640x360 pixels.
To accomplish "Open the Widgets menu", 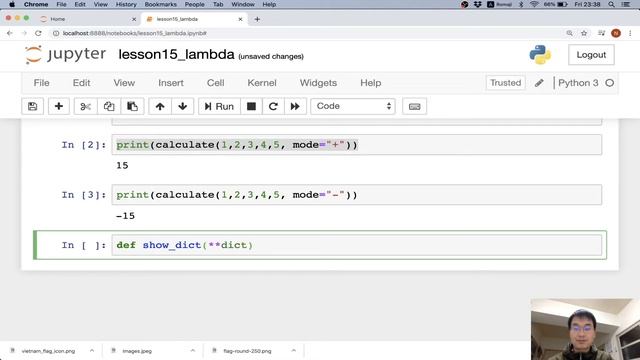I will (318, 83).
